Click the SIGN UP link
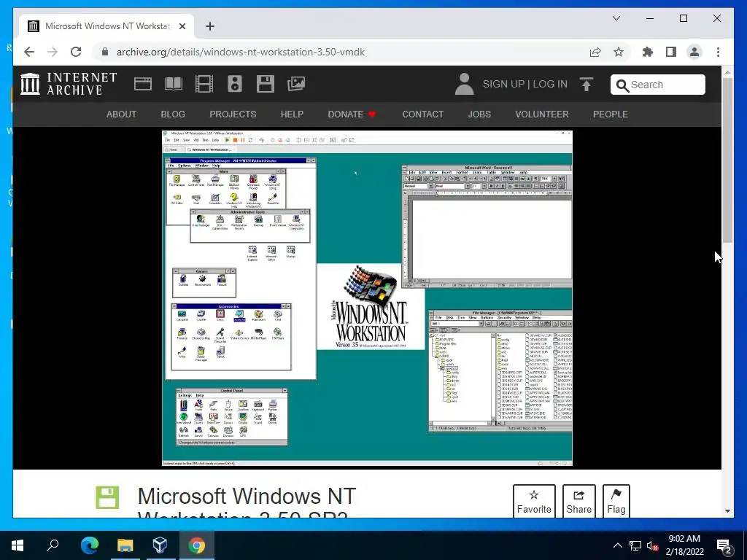Viewport: 747px width, 560px height. coord(503,85)
